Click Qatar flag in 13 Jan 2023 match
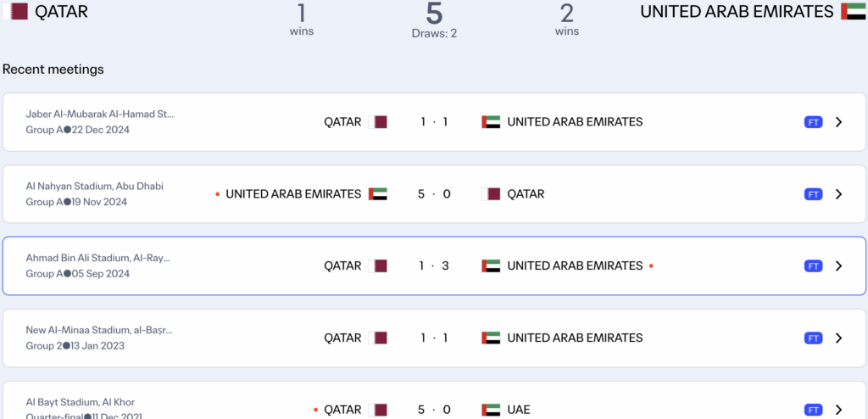Screen dimensions: 868x419 click(x=379, y=338)
